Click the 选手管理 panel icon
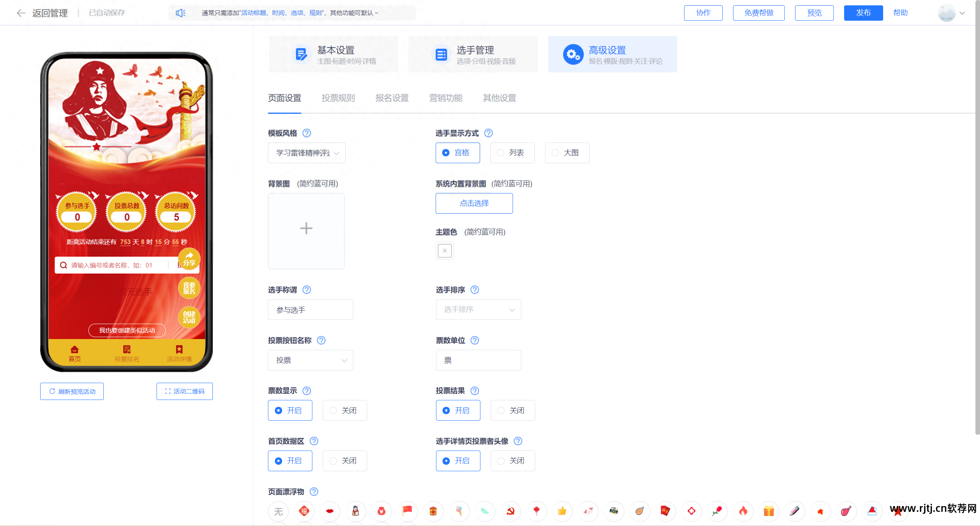Viewport: 980px width, 526px height. click(441, 54)
